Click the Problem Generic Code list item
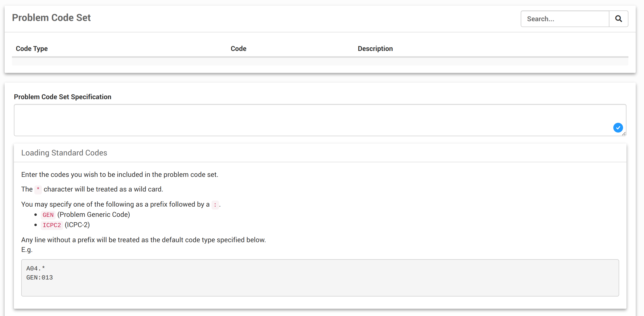 (x=94, y=214)
